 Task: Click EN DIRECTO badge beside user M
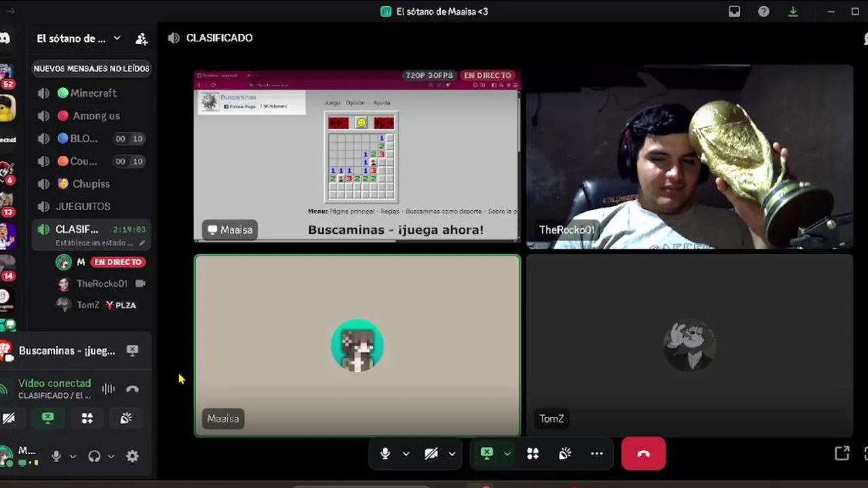(118, 262)
